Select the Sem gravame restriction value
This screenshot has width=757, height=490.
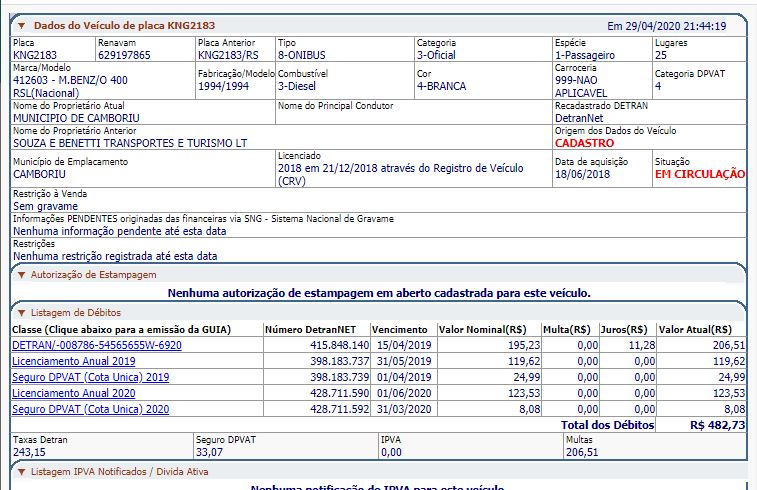(45, 206)
